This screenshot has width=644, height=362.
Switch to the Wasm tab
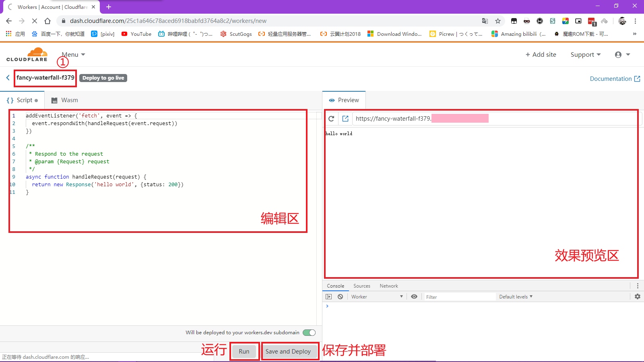65,100
